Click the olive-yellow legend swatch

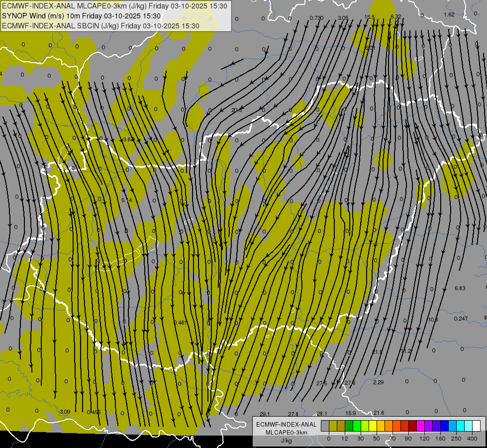tap(333, 426)
